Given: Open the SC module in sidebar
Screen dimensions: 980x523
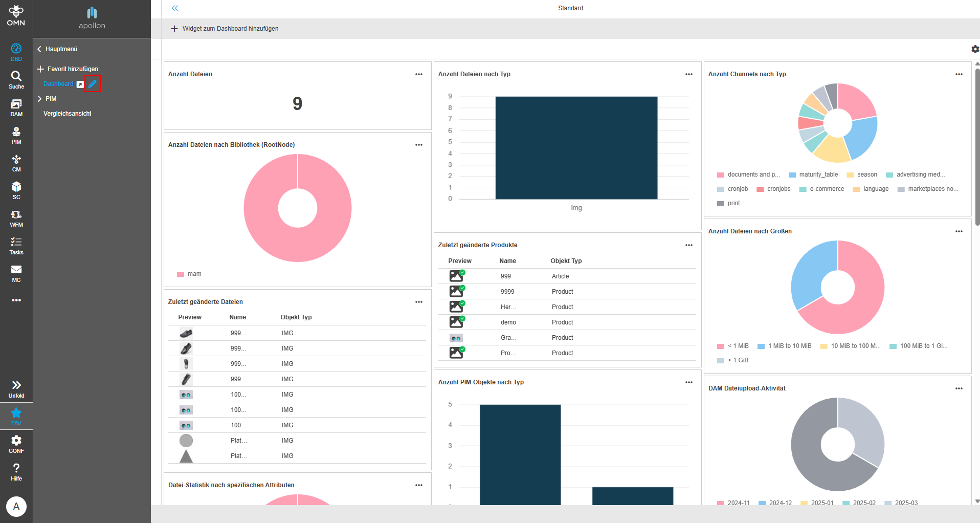Looking at the screenshot, I should coord(16,190).
